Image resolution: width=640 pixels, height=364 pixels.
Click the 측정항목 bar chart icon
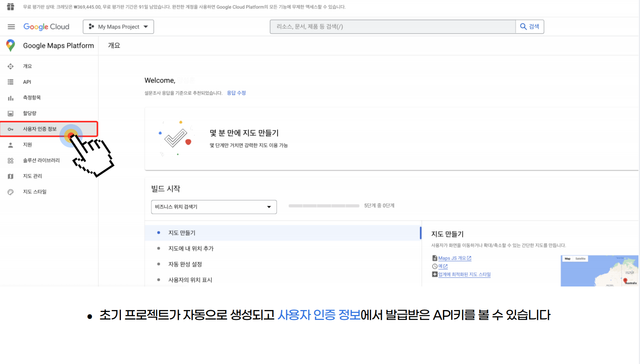(11, 98)
